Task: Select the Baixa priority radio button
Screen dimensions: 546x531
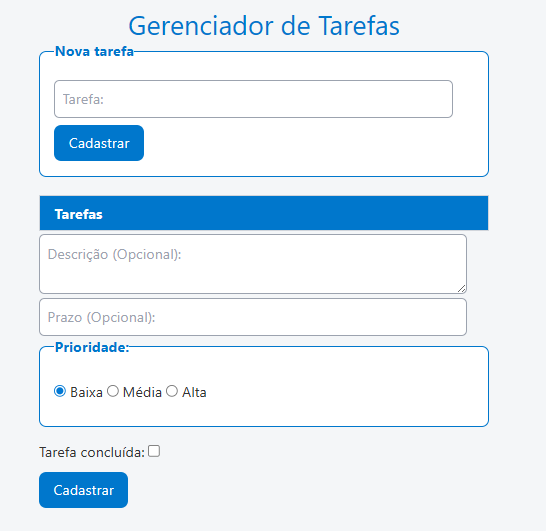Action: pyautogui.click(x=60, y=391)
